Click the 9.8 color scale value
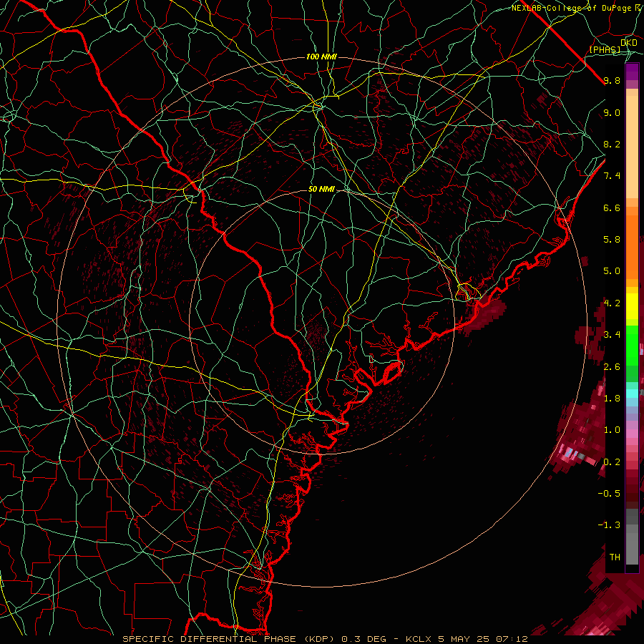Viewport: 644px width, 644px height. tap(612, 80)
